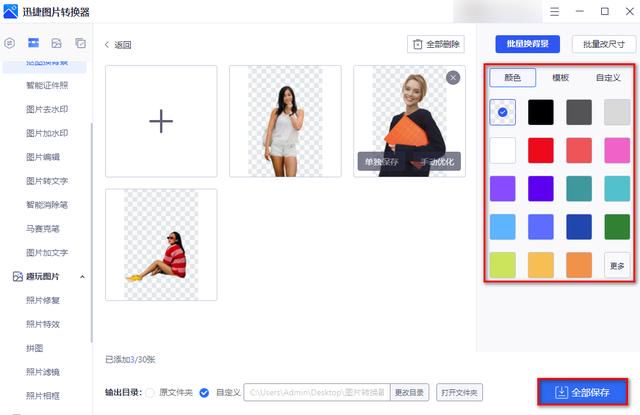Screen dimensions: 640x415
Task: Click 全部删除 to delete all images
Action: click(436, 44)
